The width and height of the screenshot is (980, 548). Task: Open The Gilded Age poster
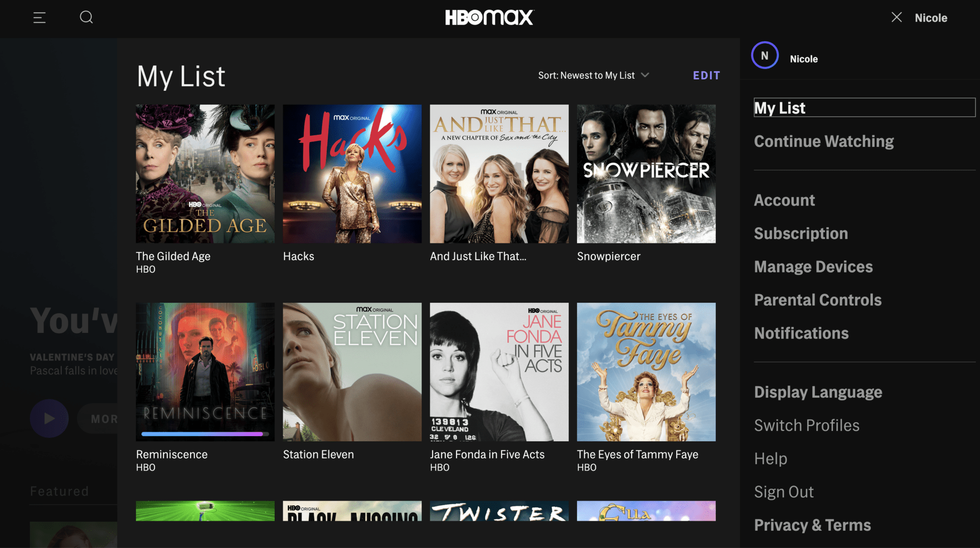(x=205, y=174)
